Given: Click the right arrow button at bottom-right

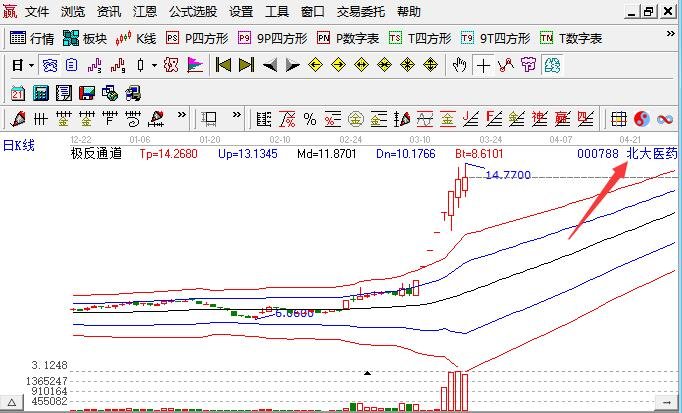Looking at the screenshot, I should point(666,403).
